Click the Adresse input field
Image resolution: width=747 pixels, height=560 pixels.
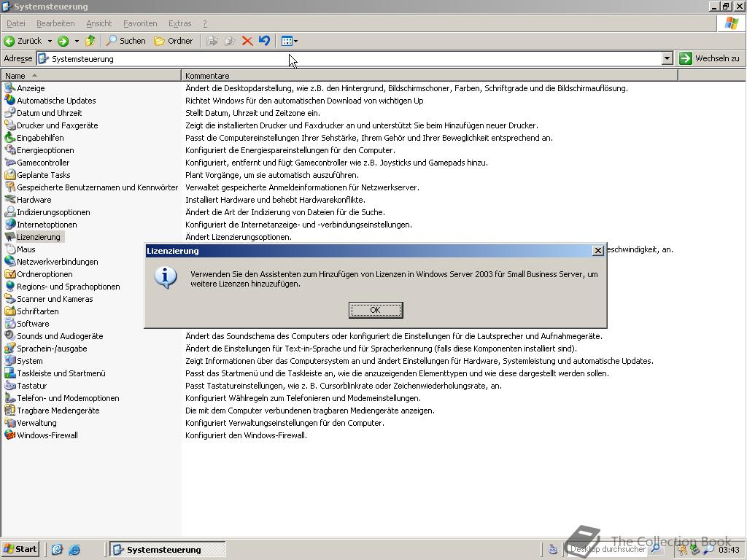point(349,58)
